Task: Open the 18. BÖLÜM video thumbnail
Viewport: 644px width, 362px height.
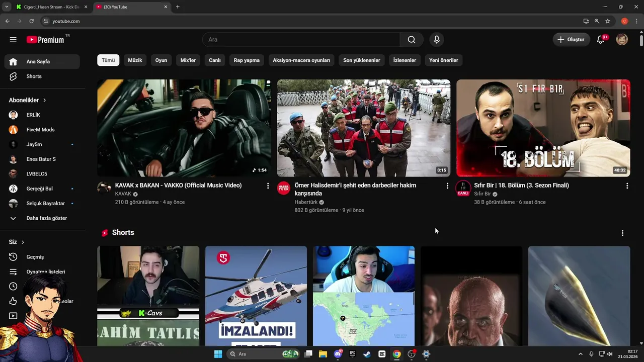Action: [543, 128]
